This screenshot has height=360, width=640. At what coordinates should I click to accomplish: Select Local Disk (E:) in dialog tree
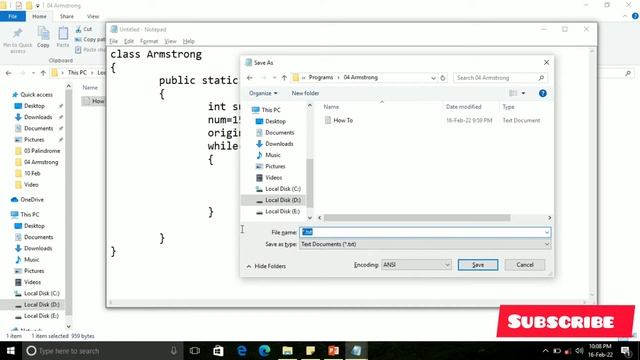[x=282, y=211]
